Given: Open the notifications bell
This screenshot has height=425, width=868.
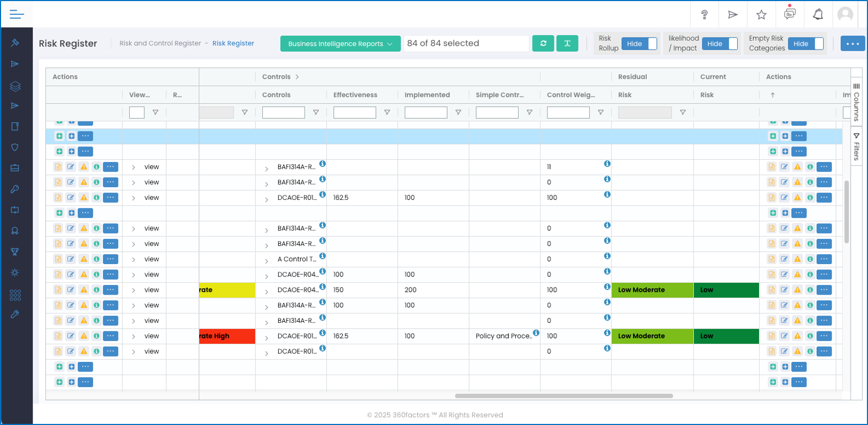Looking at the screenshot, I should pos(818,14).
